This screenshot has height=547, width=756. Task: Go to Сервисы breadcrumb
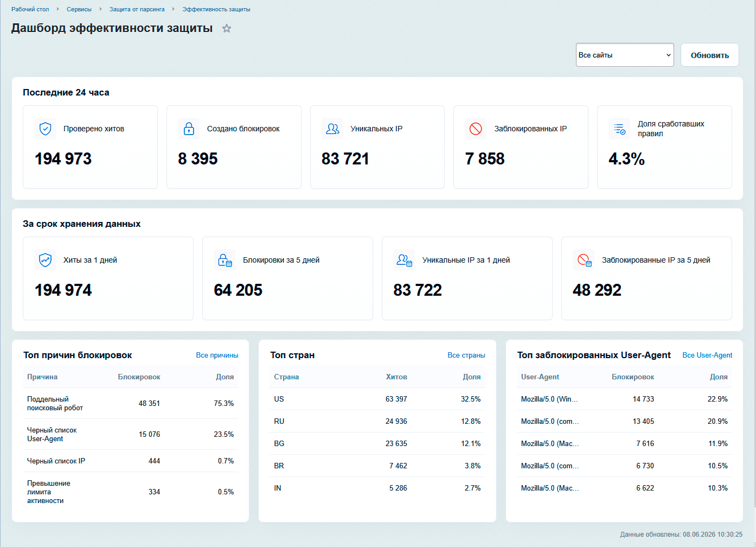click(x=79, y=9)
